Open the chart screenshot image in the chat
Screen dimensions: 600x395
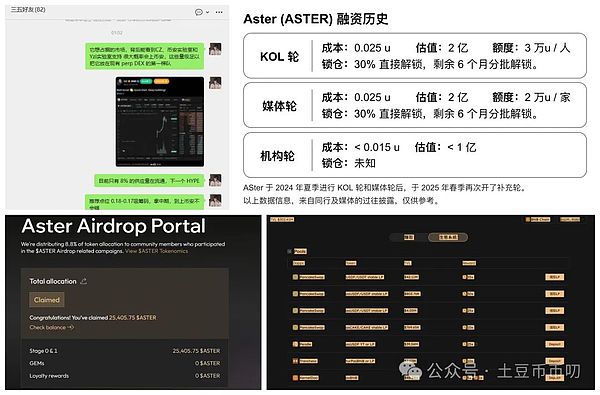160,122
